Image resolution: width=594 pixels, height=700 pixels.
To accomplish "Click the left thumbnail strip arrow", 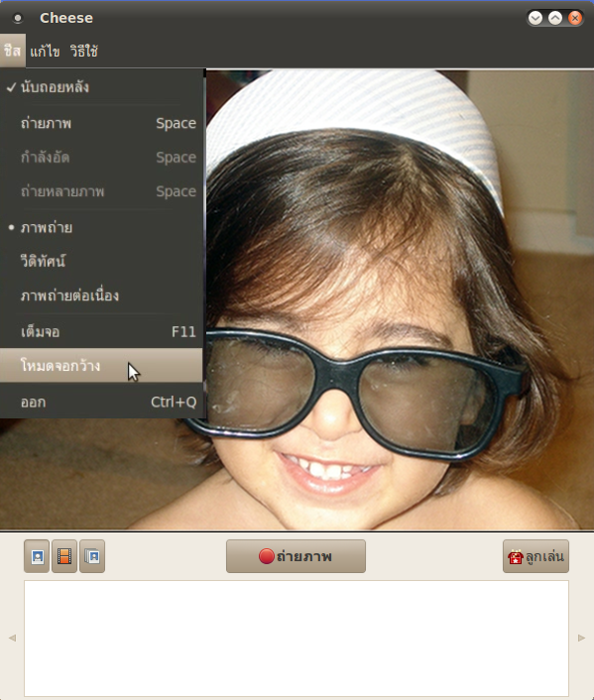I will [12, 638].
